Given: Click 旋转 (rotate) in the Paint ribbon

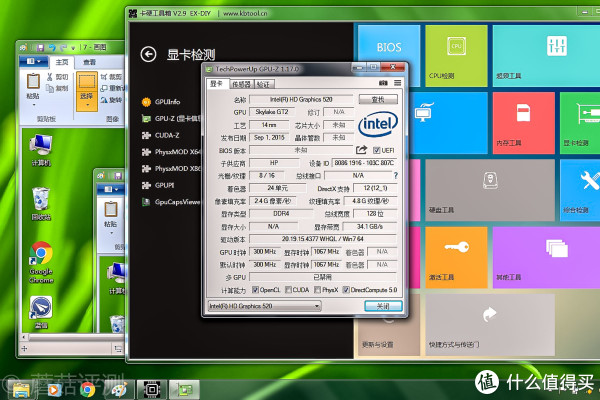Looking at the screenshot, I should tap(111, 100).
